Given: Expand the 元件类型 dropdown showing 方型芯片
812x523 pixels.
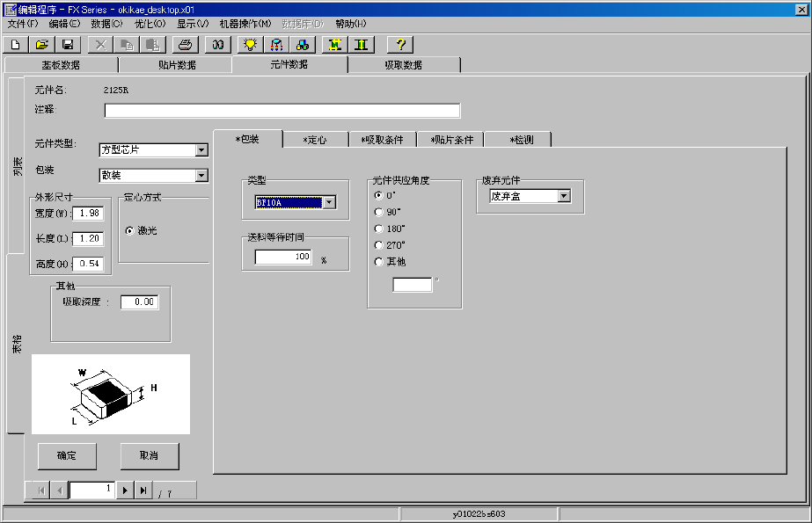Looking at the screenshot, I should pos(201,150).
